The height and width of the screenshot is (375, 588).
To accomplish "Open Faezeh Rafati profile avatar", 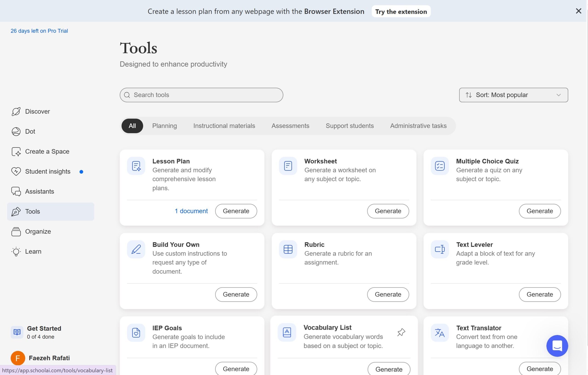I will 18,358.
